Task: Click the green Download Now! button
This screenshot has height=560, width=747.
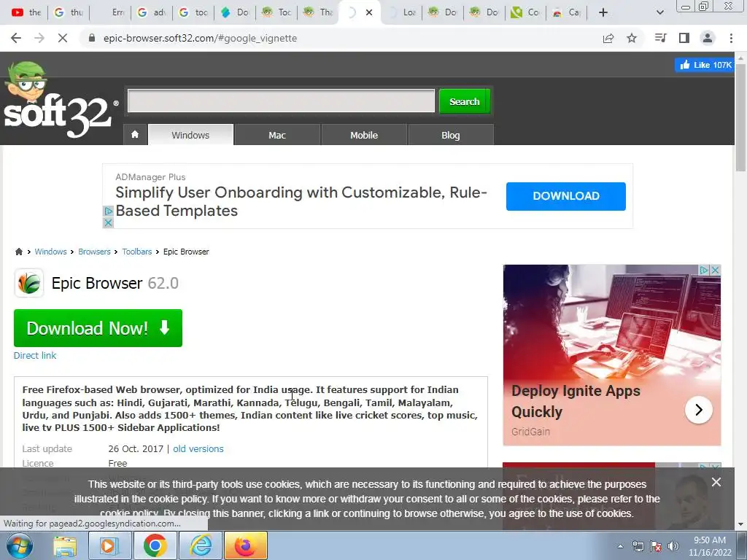Action: pos(98,328)
